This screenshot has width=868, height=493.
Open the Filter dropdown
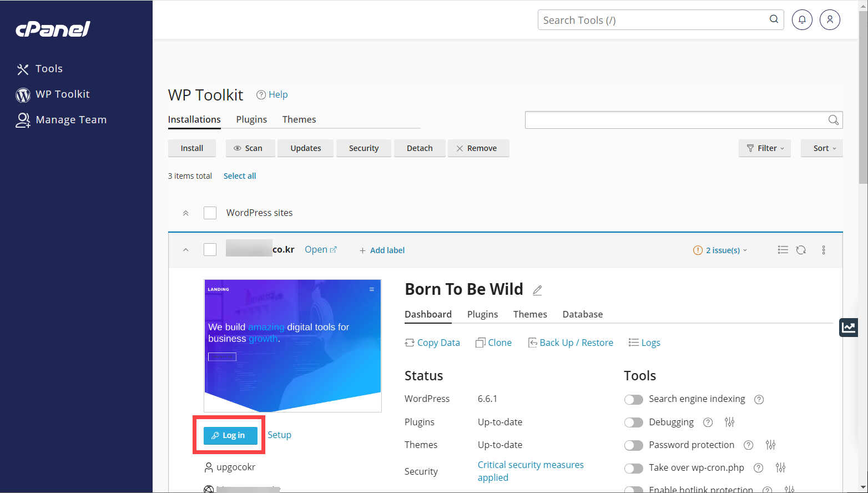click(x=765, y=148)
